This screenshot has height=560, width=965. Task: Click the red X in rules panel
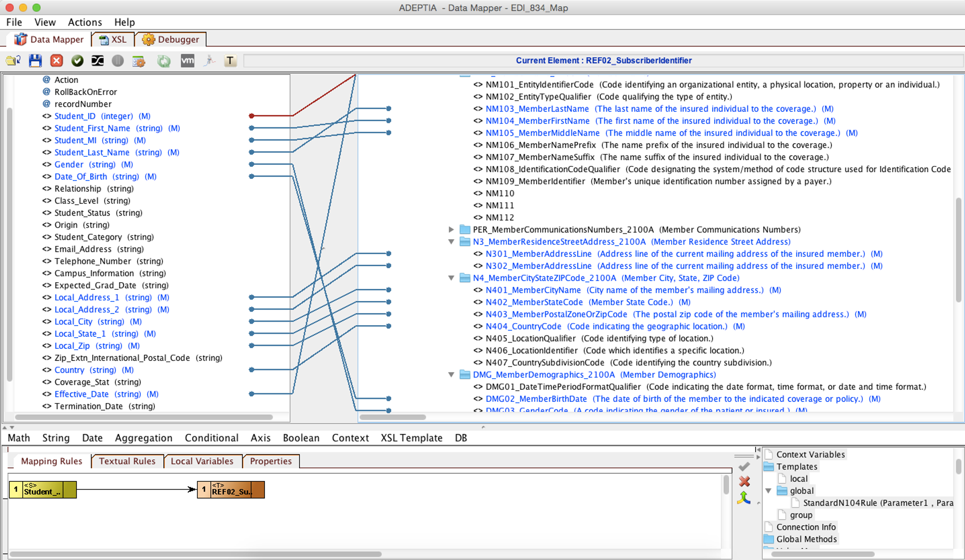click(744, 481)
